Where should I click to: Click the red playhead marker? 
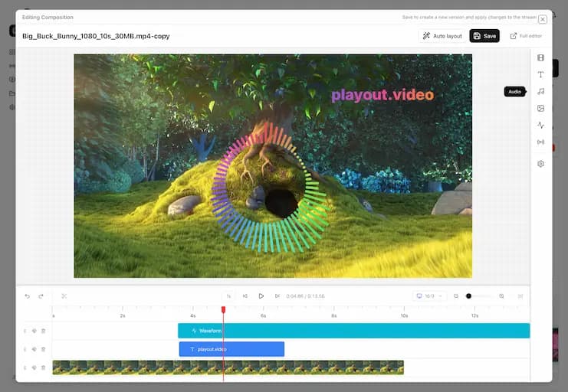click(224, 310)
